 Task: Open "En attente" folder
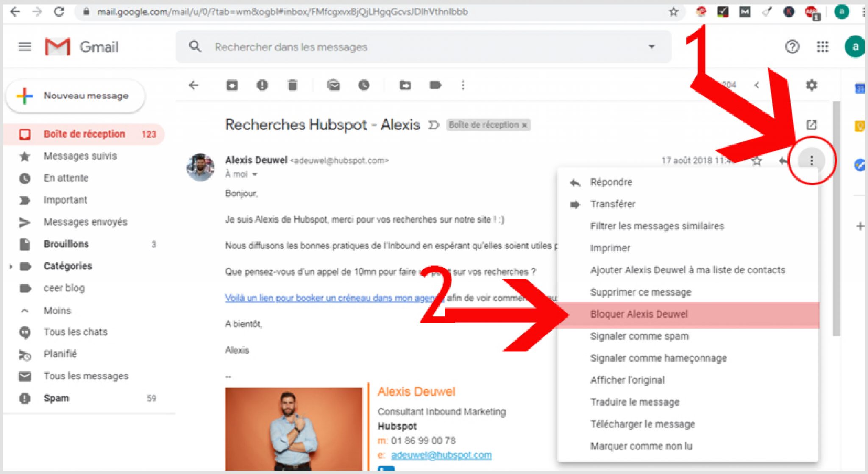[84, 178]
